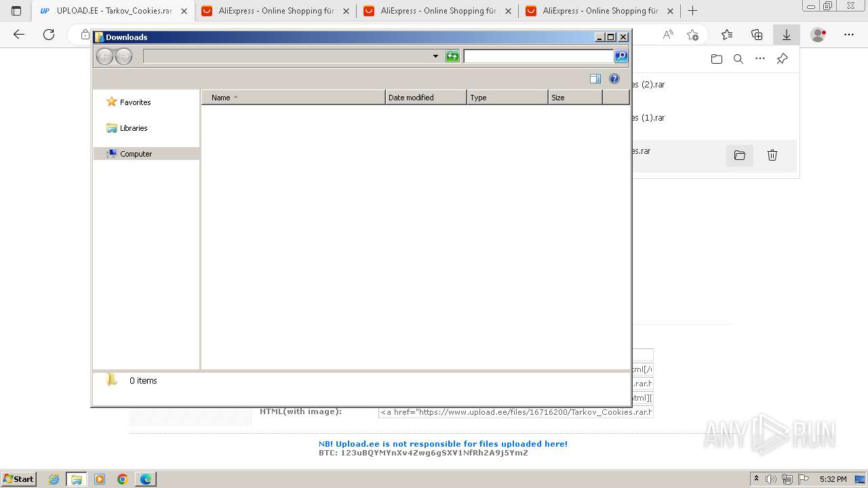868x488 pixels.
Task: Go back in the Downloads Explorer window
Action: pos(104,56)
